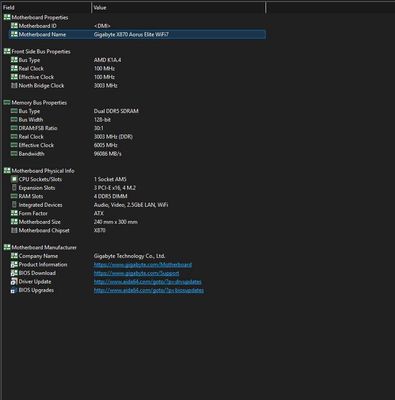Image resolution: width=395 pixels, height=400 pixels.
Task: Click the Memory Bus Properties RAM icon
Action: point(7,102)
